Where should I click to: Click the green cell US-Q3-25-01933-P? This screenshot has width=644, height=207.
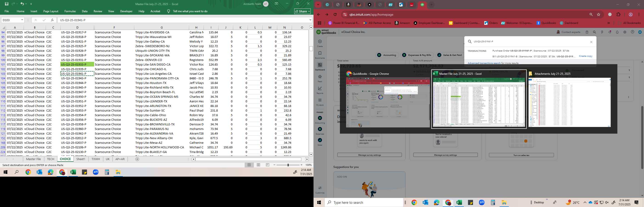77,64
